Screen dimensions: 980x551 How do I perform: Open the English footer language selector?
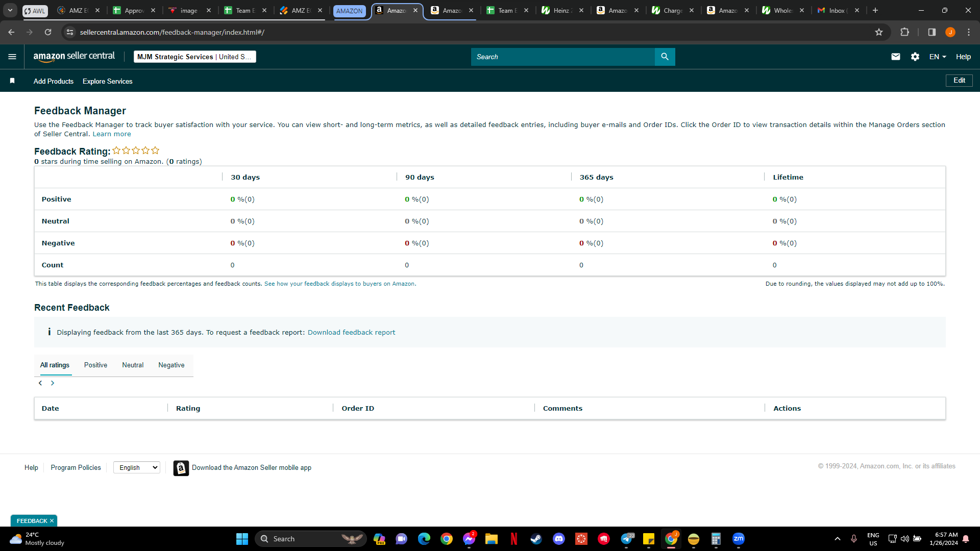(136, 467)
